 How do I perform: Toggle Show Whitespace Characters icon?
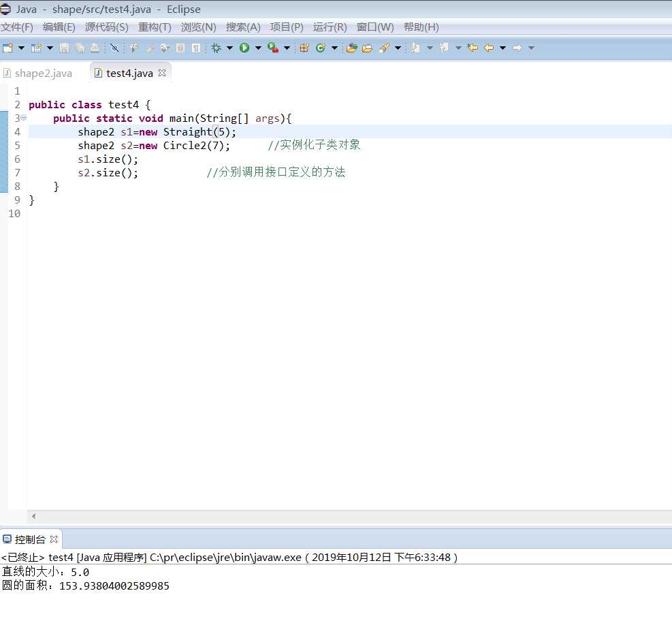coord(196,48)
